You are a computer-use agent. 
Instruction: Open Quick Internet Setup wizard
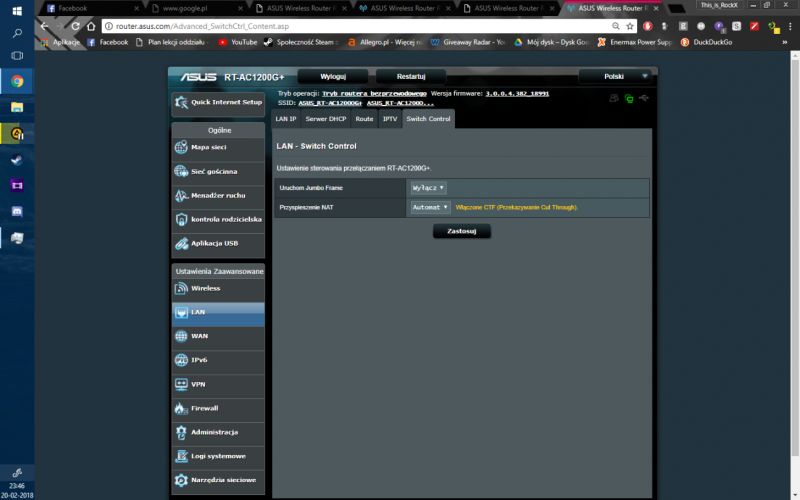pyautogui.click(x=218, y=103)
